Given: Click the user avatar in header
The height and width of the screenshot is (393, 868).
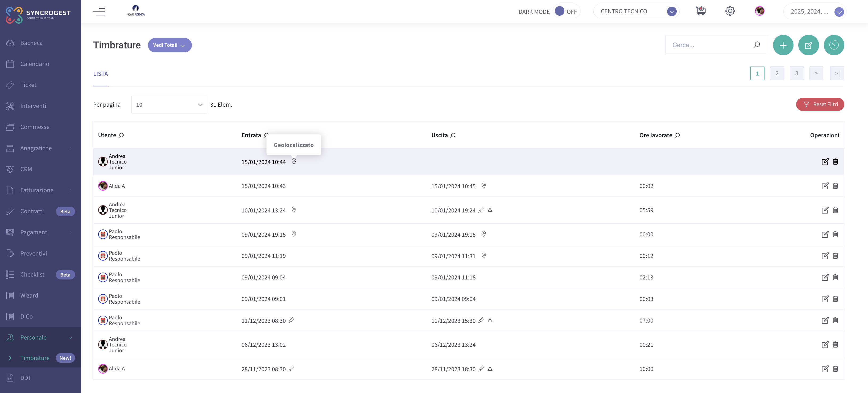Looking at the screenshot, I should coord(759,11).
